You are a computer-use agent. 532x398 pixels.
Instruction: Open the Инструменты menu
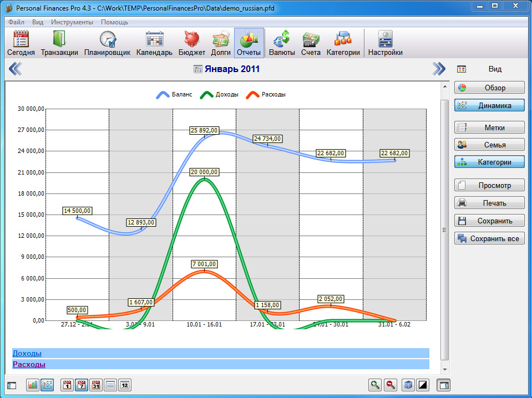(x=72, y=22)
